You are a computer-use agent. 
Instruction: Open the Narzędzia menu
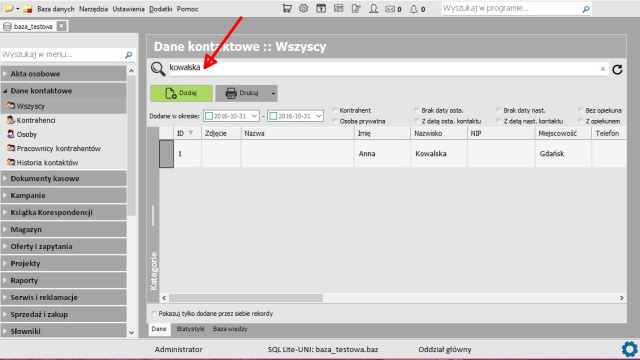[x=93, y=9]
